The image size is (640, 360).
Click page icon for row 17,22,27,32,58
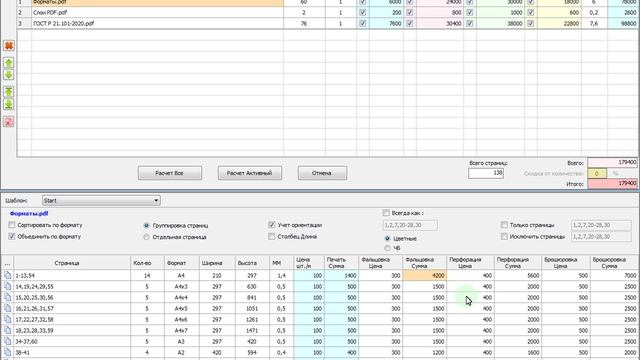point(7,319)
